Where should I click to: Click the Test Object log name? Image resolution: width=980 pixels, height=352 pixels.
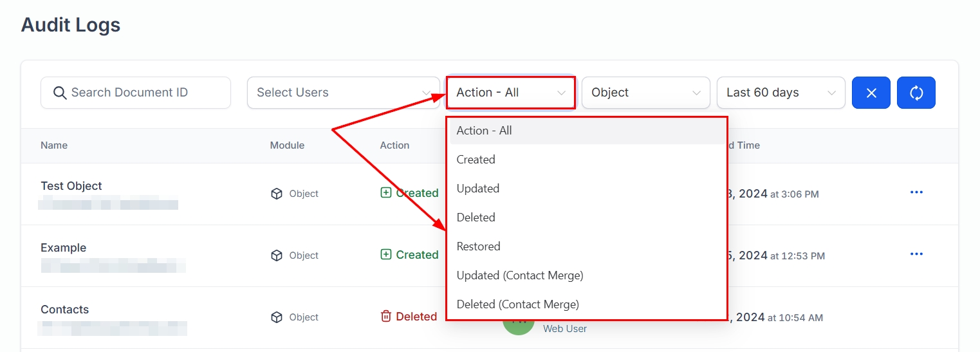point(71,186)
